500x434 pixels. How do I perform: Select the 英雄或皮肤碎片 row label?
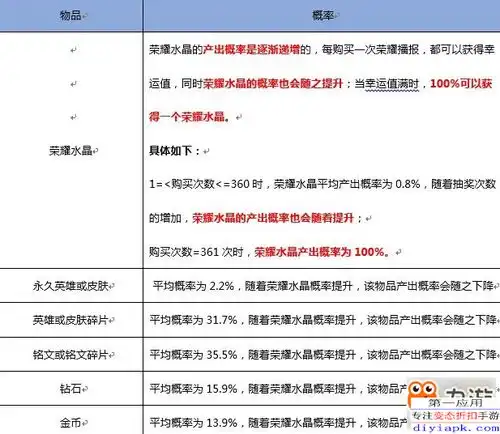pyautogui.click(x=71, y=320)
